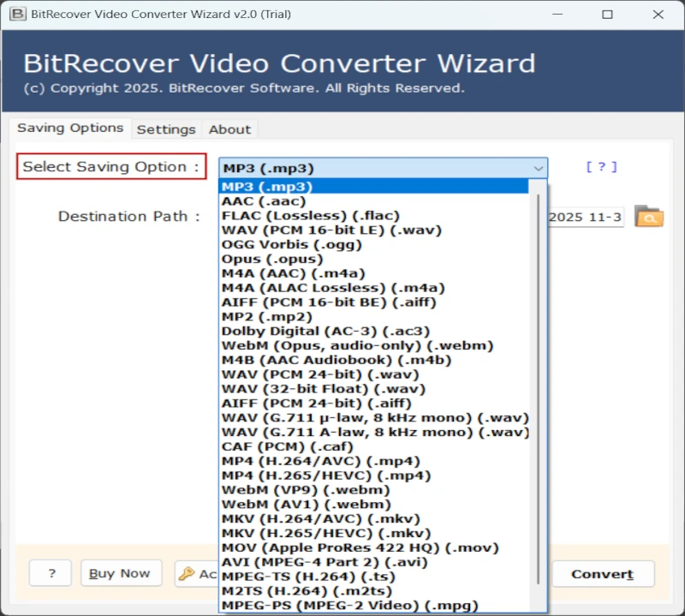Click the key icon on Activate button
This screenshot has width=685, height=616.
pos(187,573)
